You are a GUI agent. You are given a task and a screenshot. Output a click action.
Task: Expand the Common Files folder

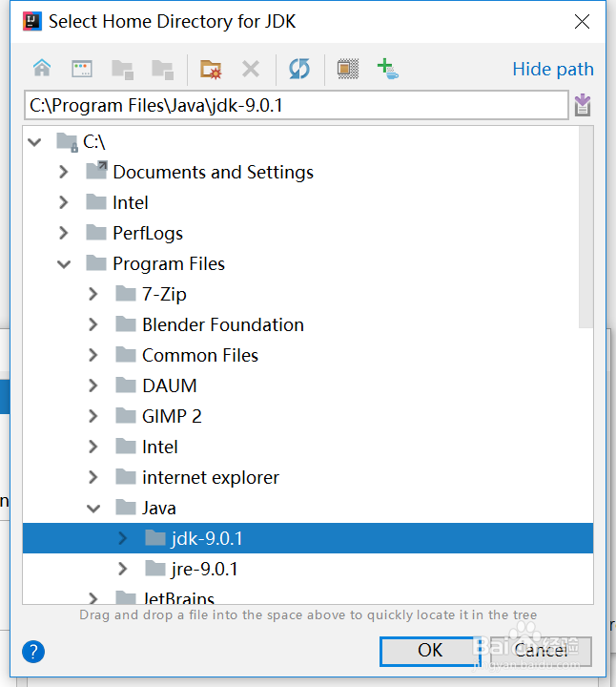[x=92, y=355]
